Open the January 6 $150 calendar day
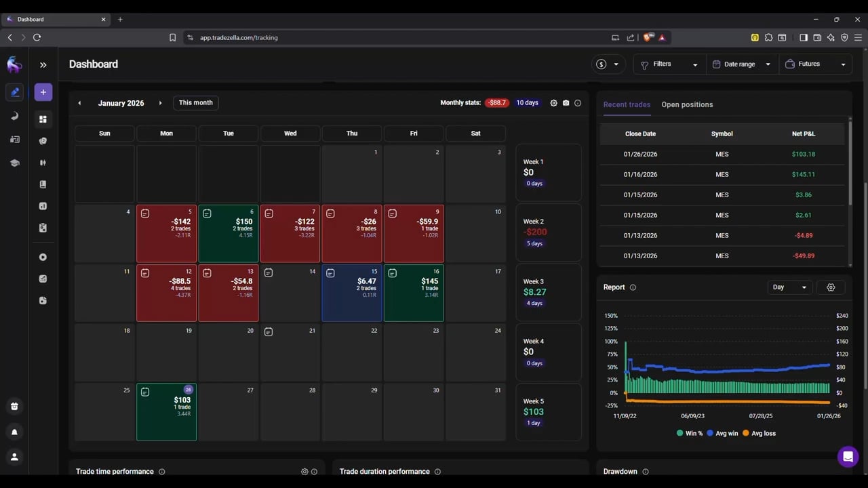 229,234
